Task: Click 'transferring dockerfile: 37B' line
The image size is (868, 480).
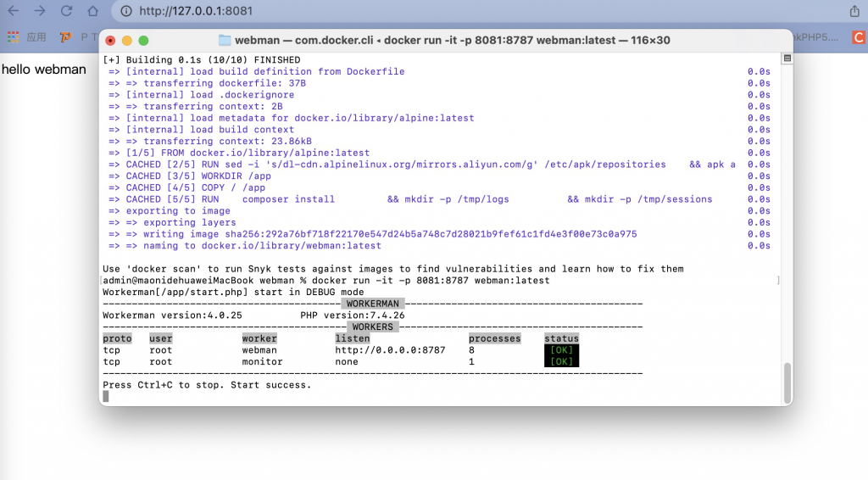Action: pyautogui.click(x=207, y=83)
